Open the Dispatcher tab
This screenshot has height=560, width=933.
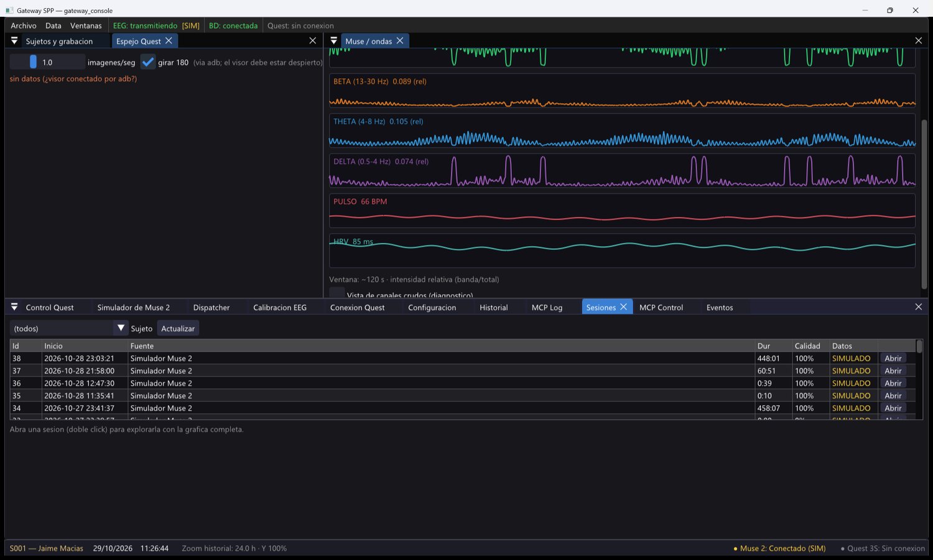(211, 308)
